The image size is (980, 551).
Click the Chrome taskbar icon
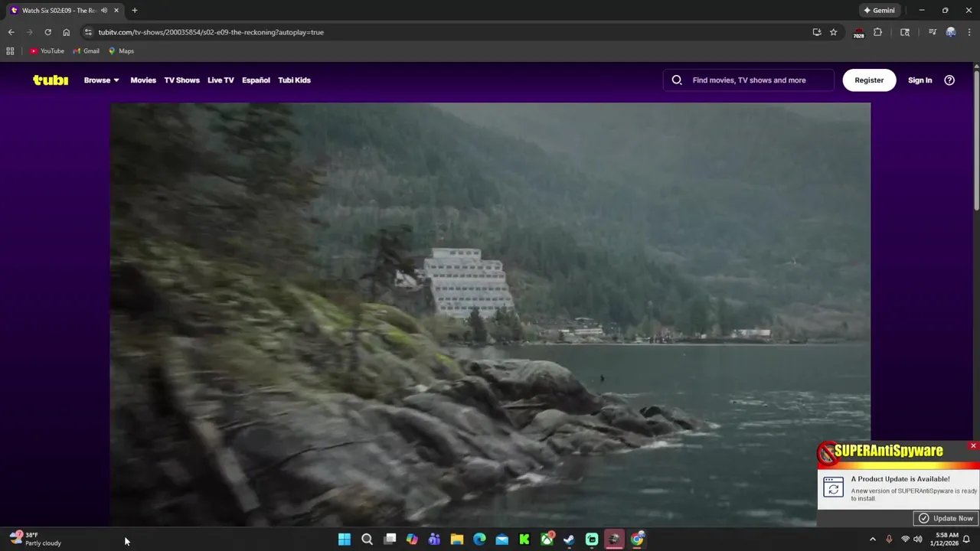(x=637, y=540)
